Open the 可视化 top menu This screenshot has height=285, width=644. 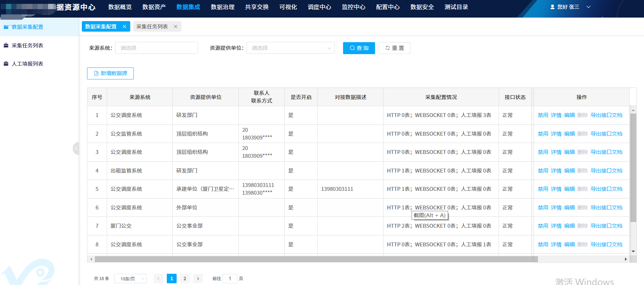[x=288, y=7]
